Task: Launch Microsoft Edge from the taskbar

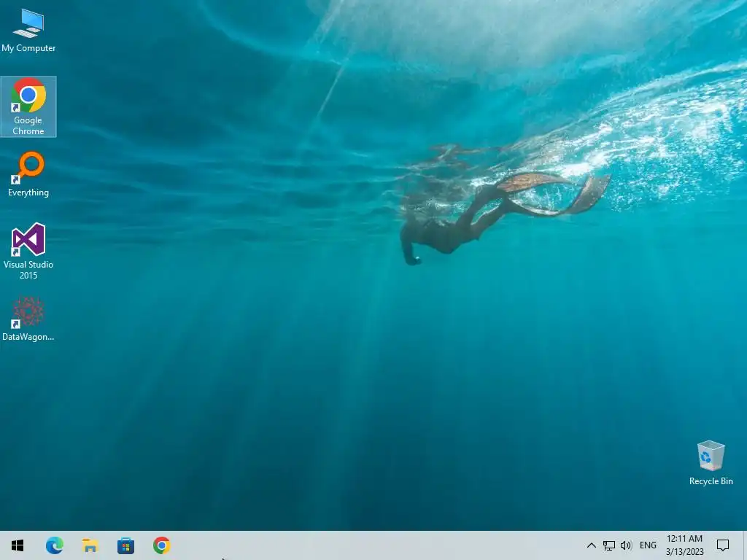Action: [54, 545]
